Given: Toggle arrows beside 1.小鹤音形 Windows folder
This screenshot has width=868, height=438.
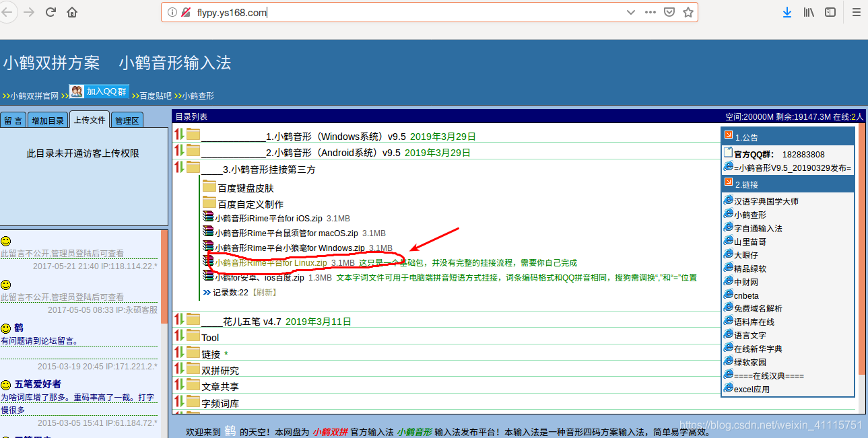Looking at the screenshot, I should point(179,135).
